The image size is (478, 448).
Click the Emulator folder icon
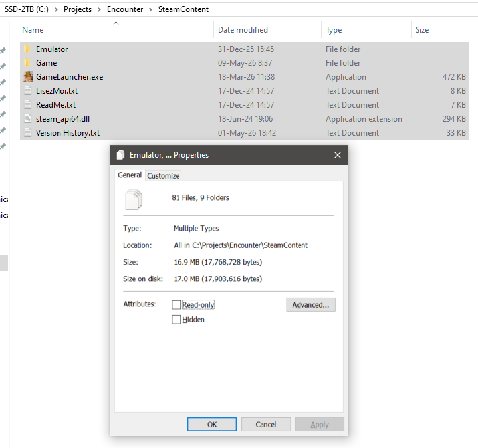pos(27,49)
